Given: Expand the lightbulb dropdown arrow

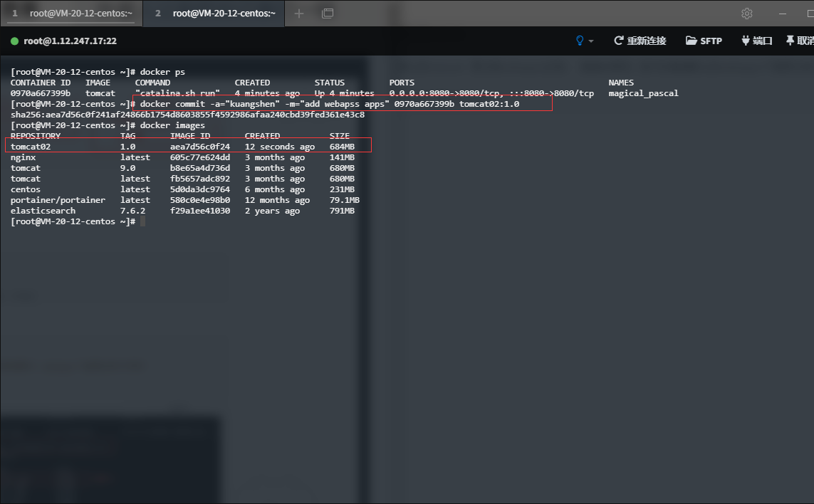Looking at the screenshot, I should [x=591, y=41].
